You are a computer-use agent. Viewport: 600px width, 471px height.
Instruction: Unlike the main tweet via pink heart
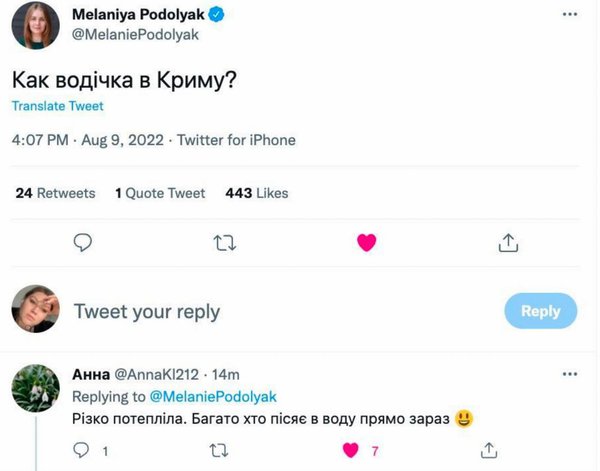coord(367,242)
